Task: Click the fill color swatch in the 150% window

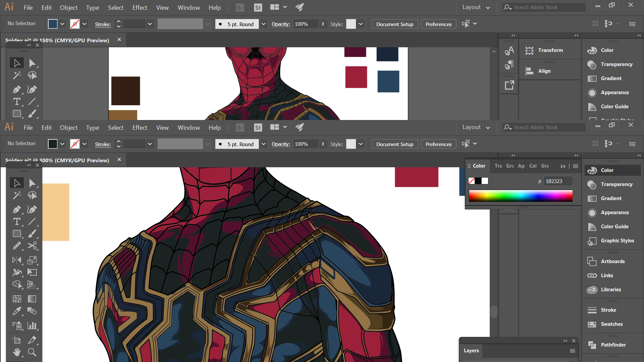Action: 53,24
